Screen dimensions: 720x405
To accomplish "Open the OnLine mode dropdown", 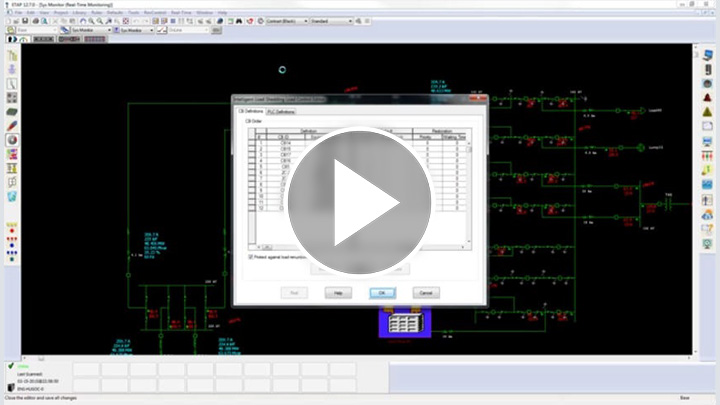I will pos(188,30).
